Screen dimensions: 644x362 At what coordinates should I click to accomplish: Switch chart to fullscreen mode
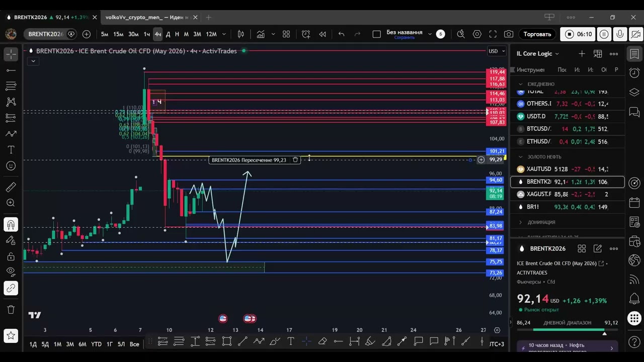click(493, 34)
